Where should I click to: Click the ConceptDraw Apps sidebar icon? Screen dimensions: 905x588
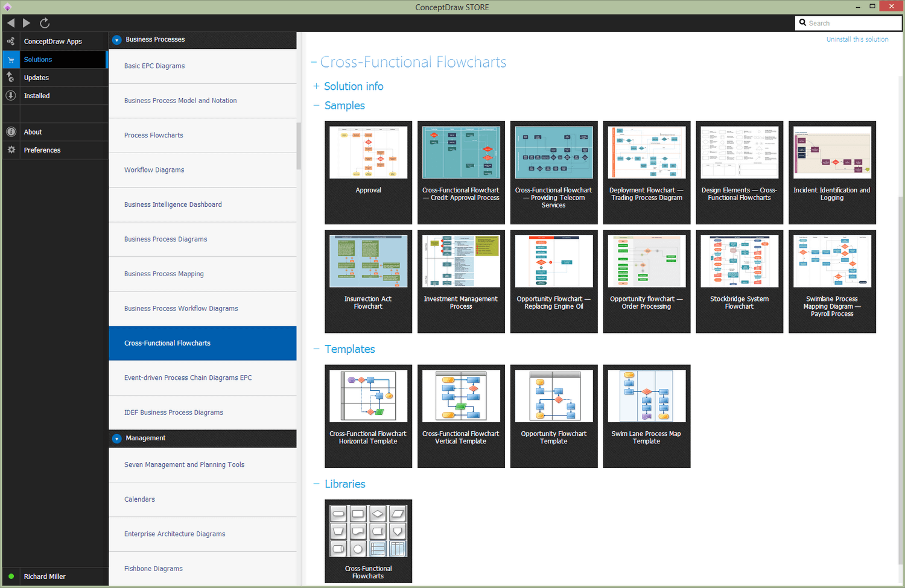(11, 41)
